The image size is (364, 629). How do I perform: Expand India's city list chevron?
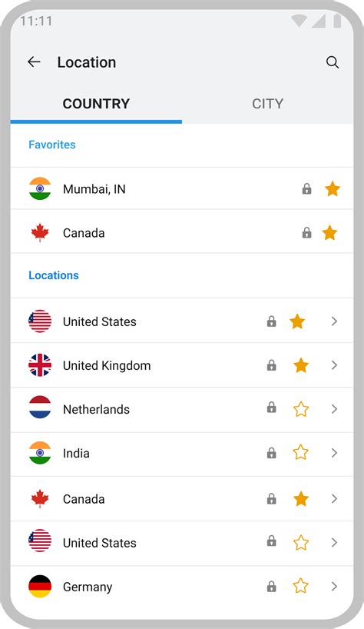[334, 453]
